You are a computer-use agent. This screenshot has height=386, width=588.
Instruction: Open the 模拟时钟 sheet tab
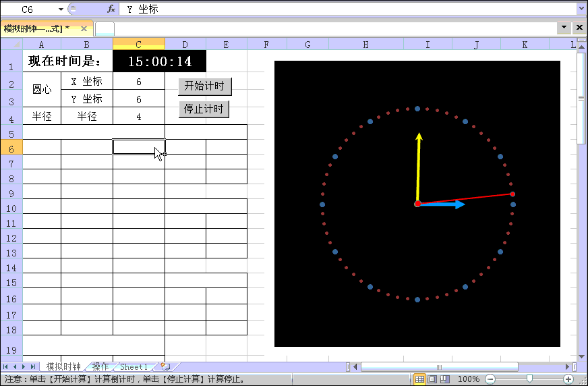(x=63, y=366)
